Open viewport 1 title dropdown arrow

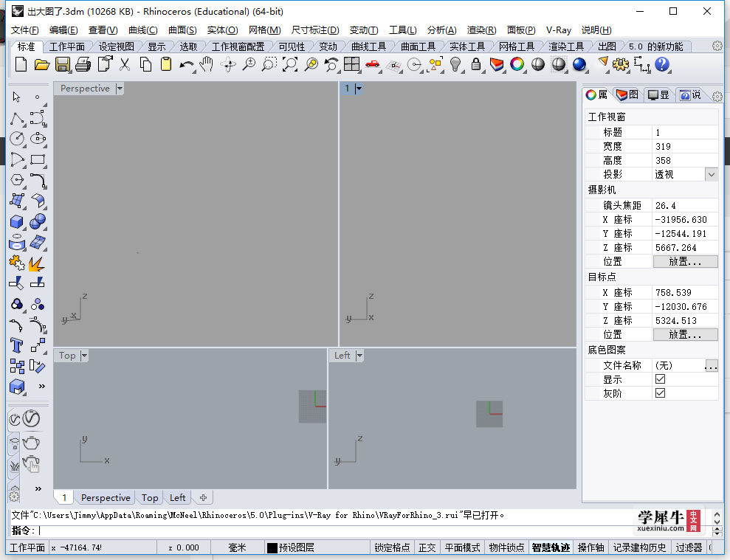point(359,89)
